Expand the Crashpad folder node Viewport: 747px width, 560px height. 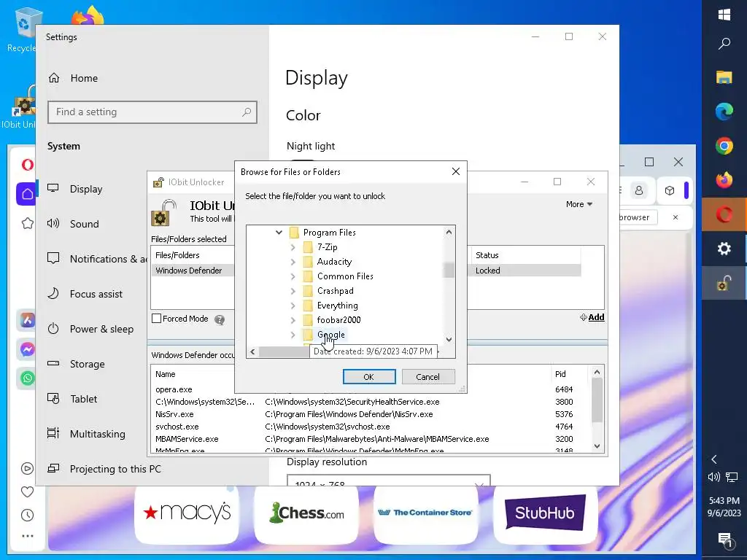tap(293, 291)
